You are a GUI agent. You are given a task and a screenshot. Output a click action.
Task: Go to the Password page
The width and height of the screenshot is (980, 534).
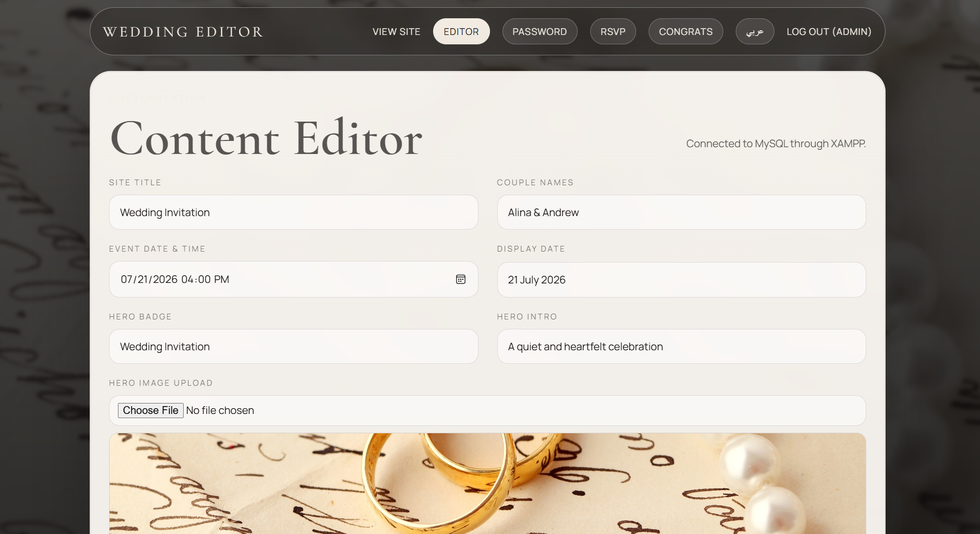tap(539, 32)
